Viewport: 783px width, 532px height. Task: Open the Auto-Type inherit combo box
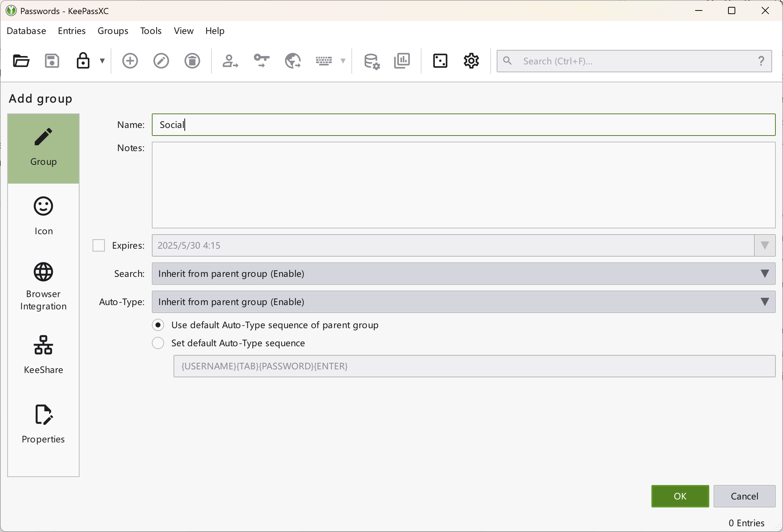click(463, 302)
